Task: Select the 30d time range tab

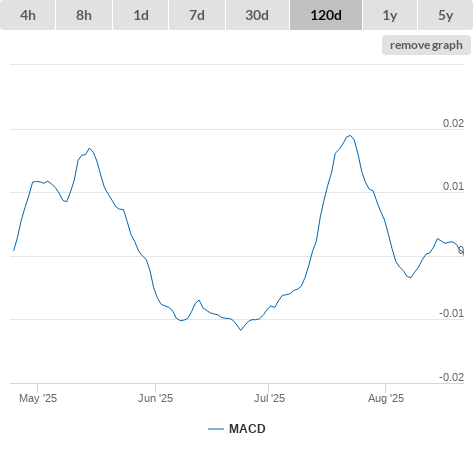Action: click(x=257, y=15)
